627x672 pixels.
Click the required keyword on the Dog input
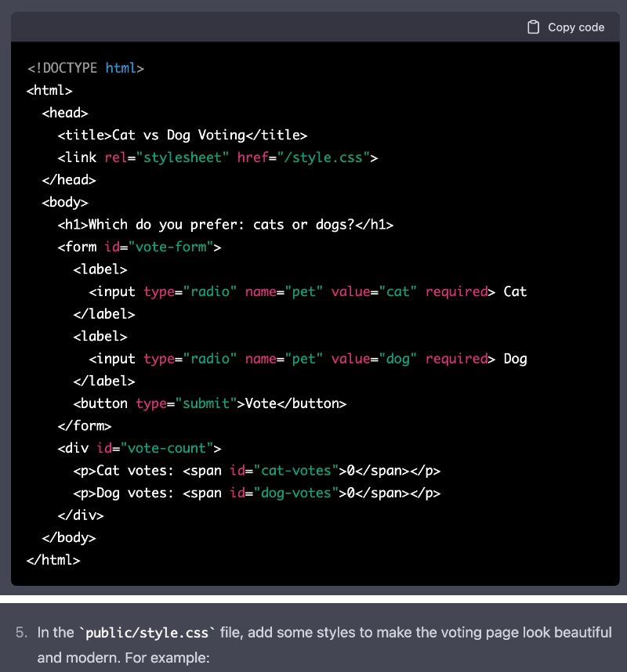(x=456, y=358)
